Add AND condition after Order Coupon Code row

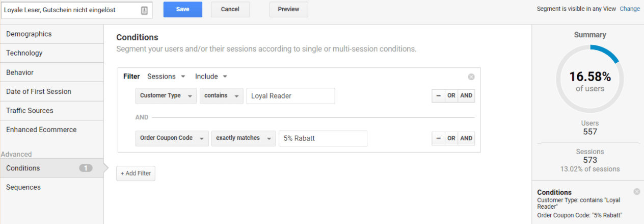466,138
